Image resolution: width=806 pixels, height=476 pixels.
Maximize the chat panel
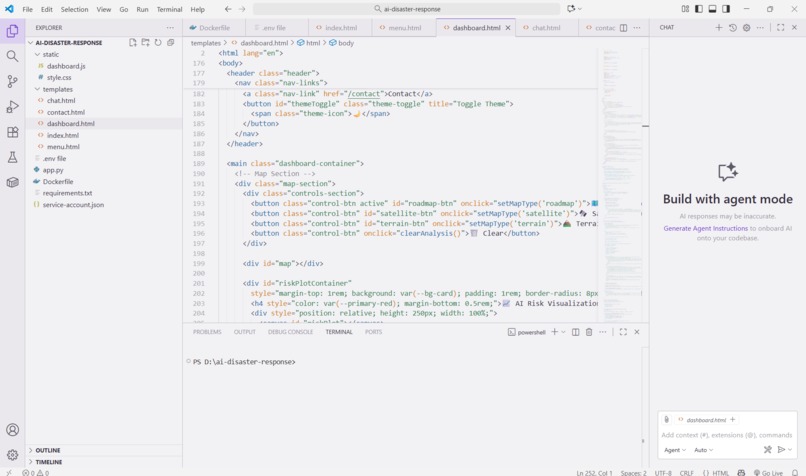(x=780, y=28)
